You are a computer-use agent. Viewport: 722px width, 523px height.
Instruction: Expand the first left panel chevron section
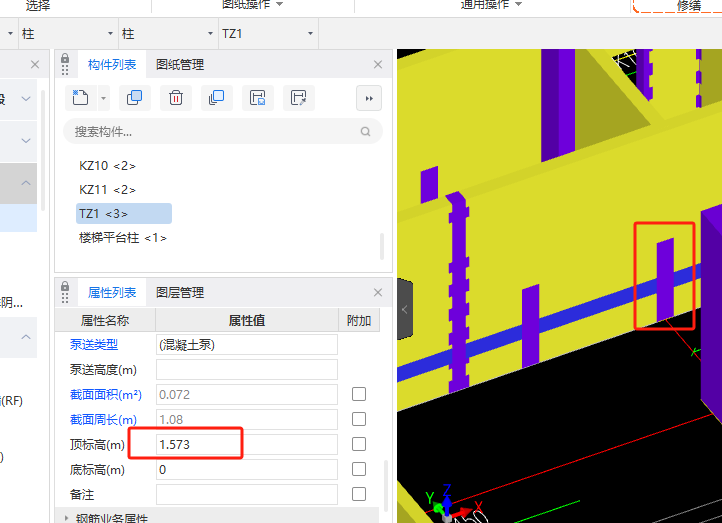(26, 99)
